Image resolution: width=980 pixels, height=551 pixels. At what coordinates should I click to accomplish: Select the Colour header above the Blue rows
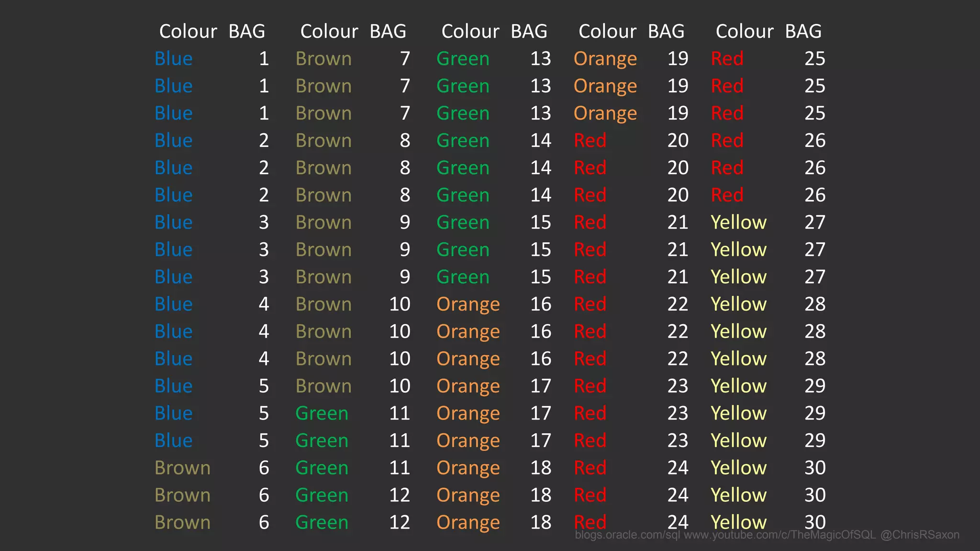coord(188,32)
